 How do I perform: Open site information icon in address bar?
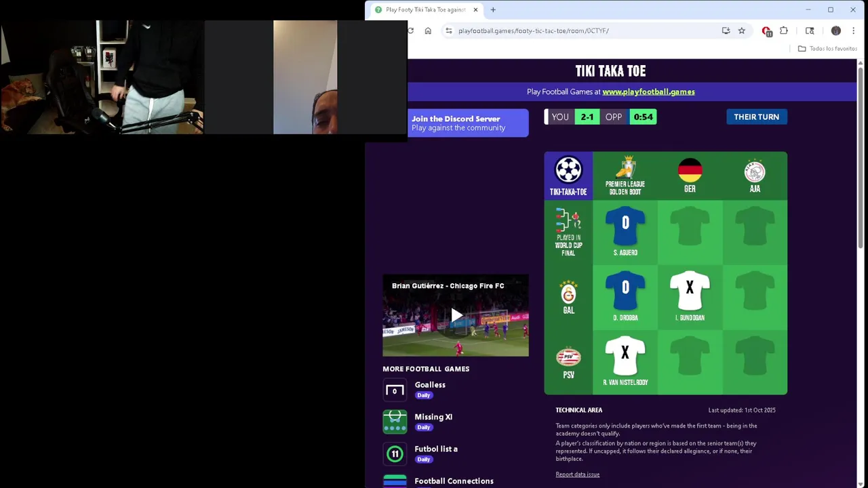[449, 30]
